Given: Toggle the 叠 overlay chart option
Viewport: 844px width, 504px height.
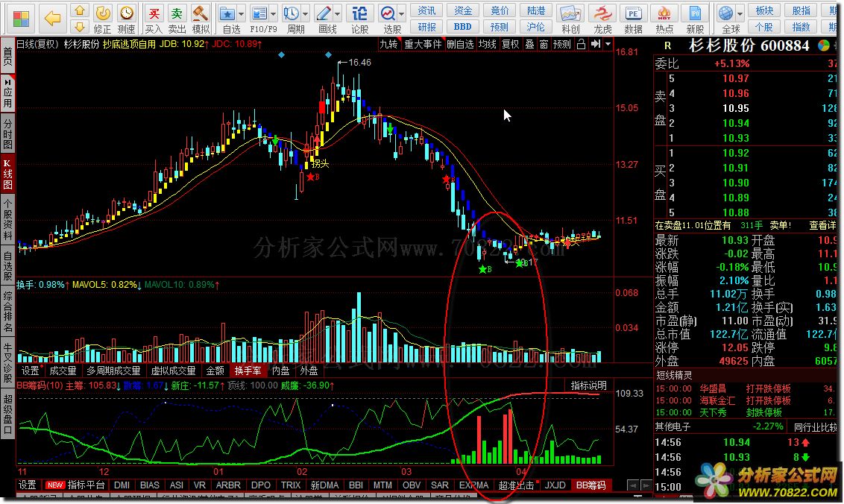Looking at the screenshot, I should coord(529,44).
